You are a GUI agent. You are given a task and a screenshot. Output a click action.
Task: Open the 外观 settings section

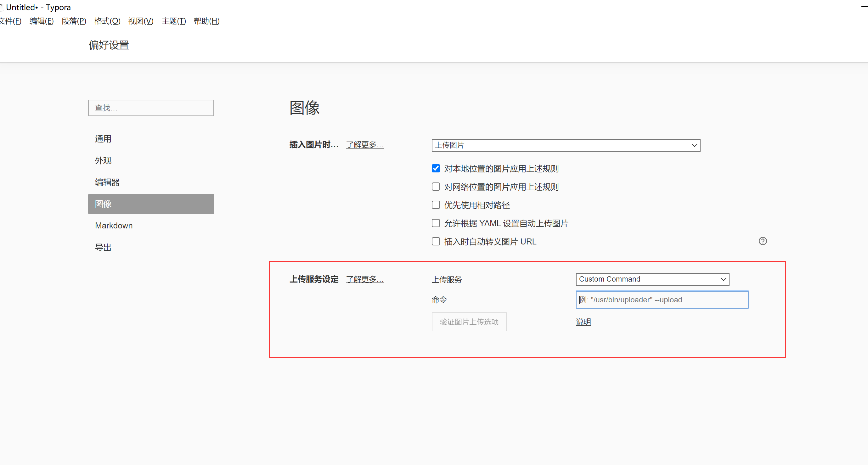[103, 160]
